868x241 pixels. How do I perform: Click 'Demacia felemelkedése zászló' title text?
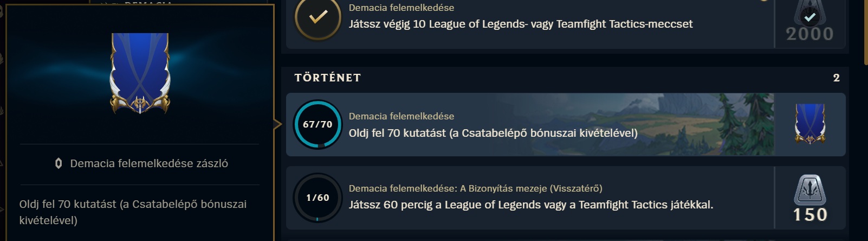point(149,163)
